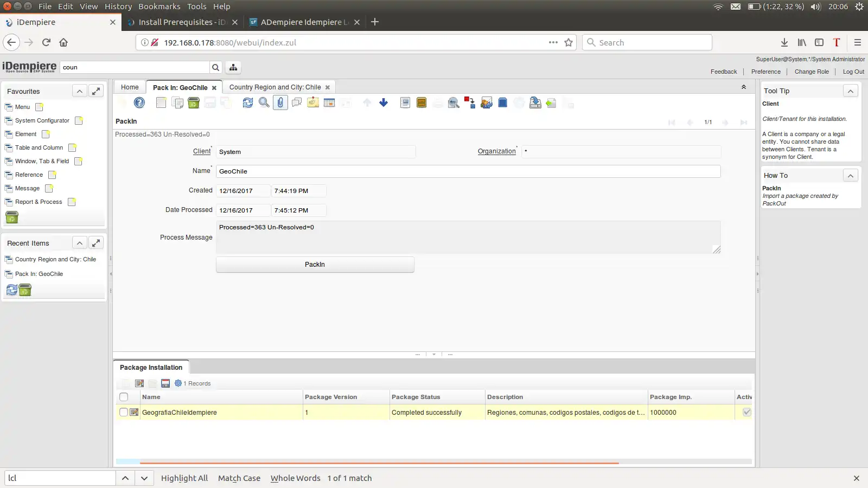Toggle new-window box beside Element favourite
Viewport: 868px width, 488px height.
point(46,134)
